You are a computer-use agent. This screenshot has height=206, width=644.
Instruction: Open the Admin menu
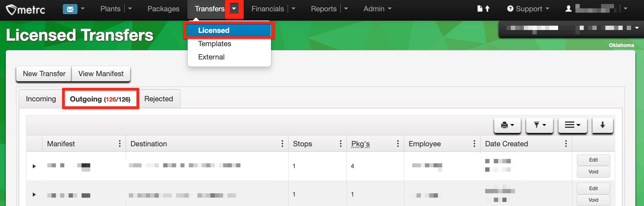tap(377, 9)
